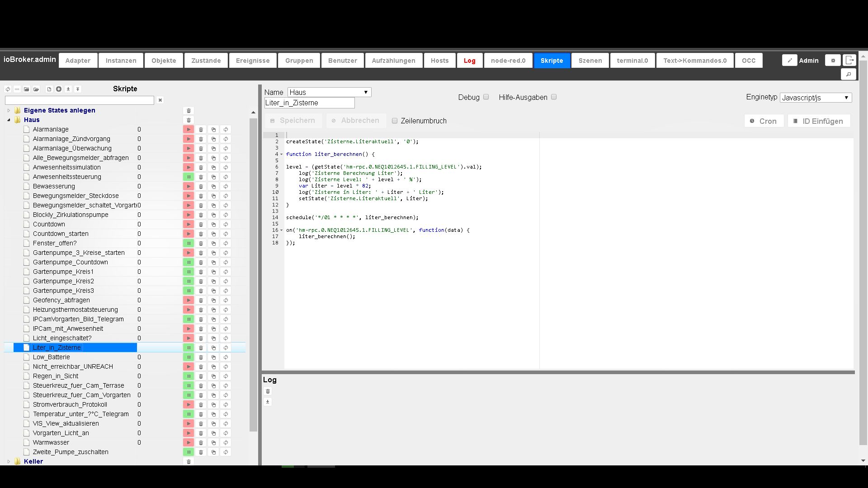Click the add group plus icon
868x488 pixels.
59,89
